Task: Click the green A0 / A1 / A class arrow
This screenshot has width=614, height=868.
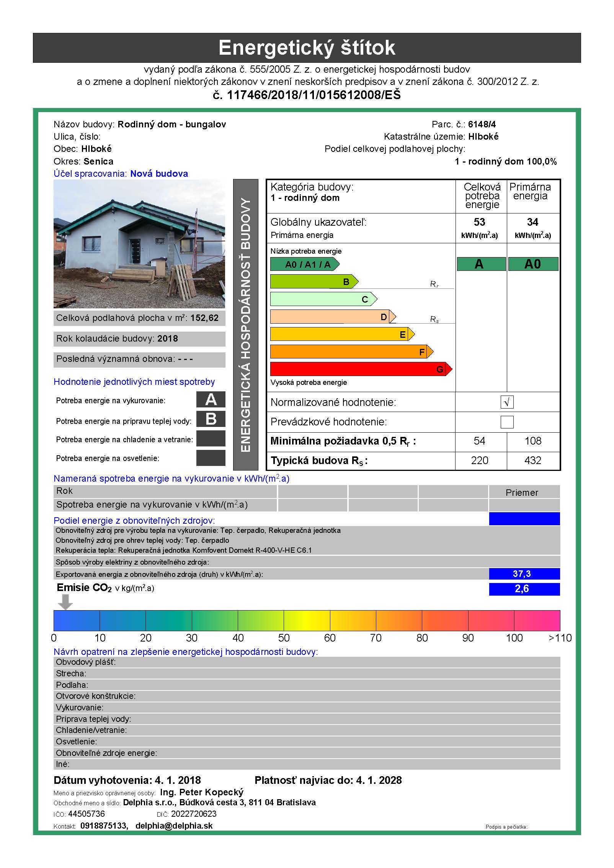Action: [x=305, y=264]
